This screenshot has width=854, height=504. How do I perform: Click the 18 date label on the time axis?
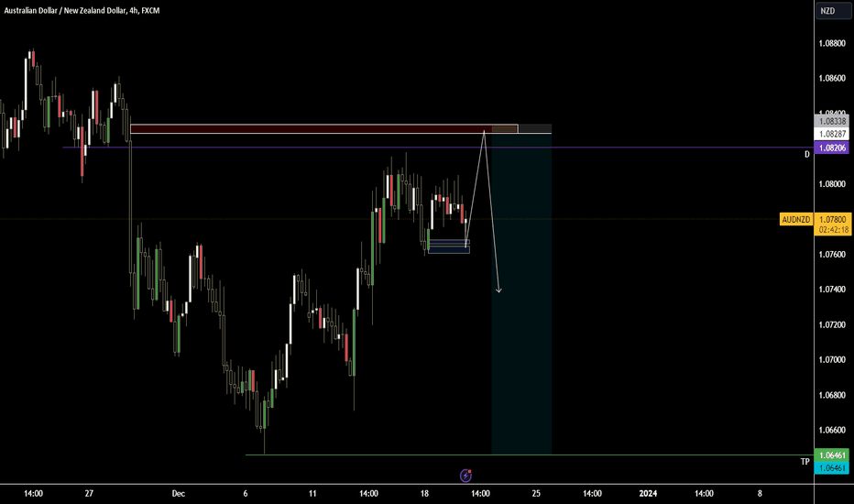[424, 494]
